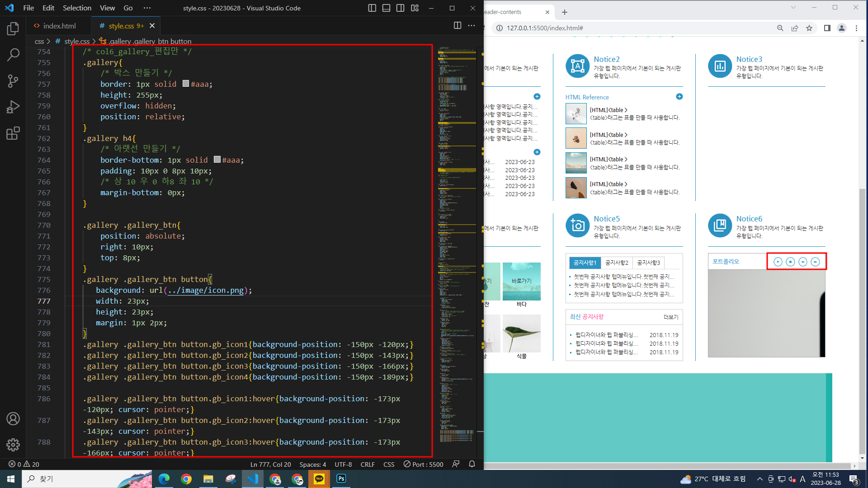Switch to the index.html tab
868x488 pixels.
click(x=59, y=26)
